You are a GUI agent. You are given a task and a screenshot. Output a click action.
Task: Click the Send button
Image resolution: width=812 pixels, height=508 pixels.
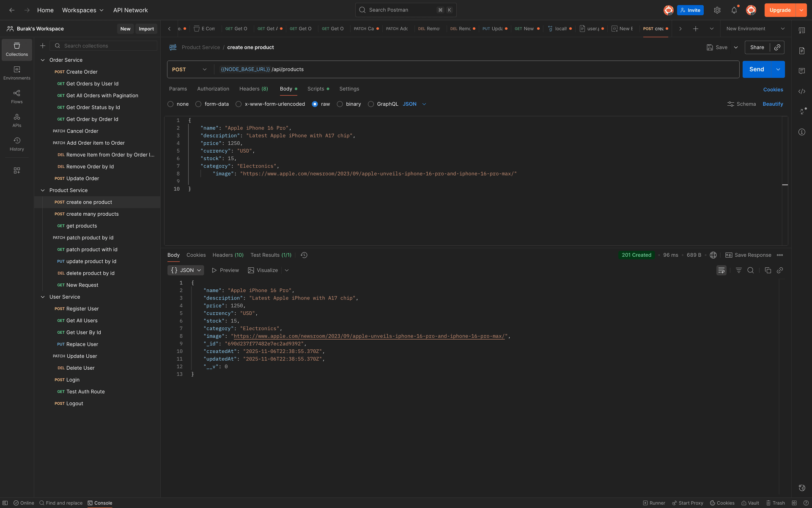coord(757,69)
